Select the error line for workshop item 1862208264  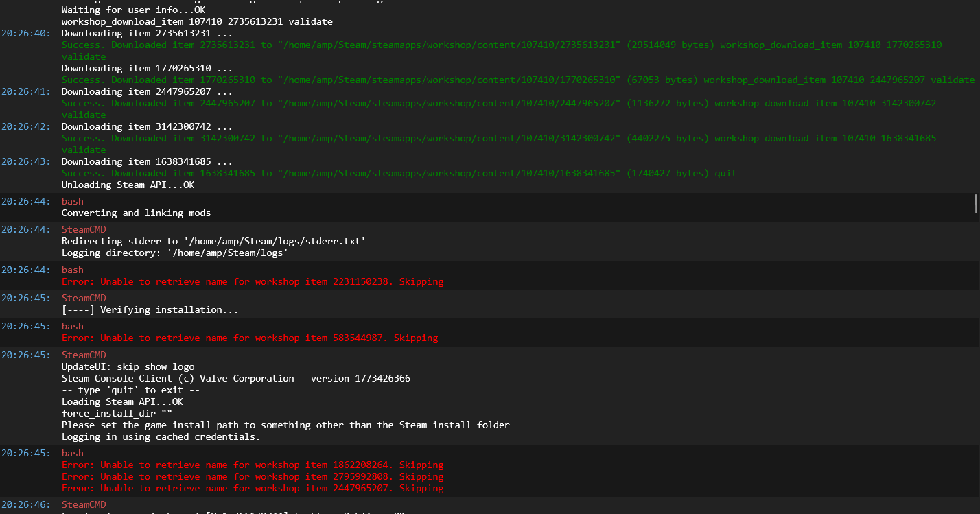(x=252, y=465)
